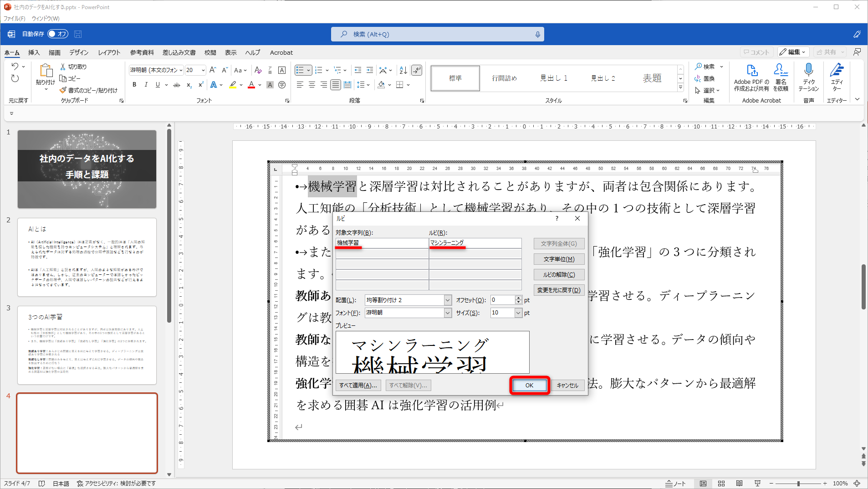Apply italic formatting to text

click(146, 85)
